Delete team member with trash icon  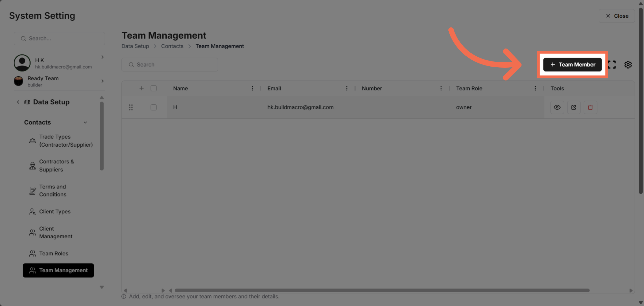(590, 107)
